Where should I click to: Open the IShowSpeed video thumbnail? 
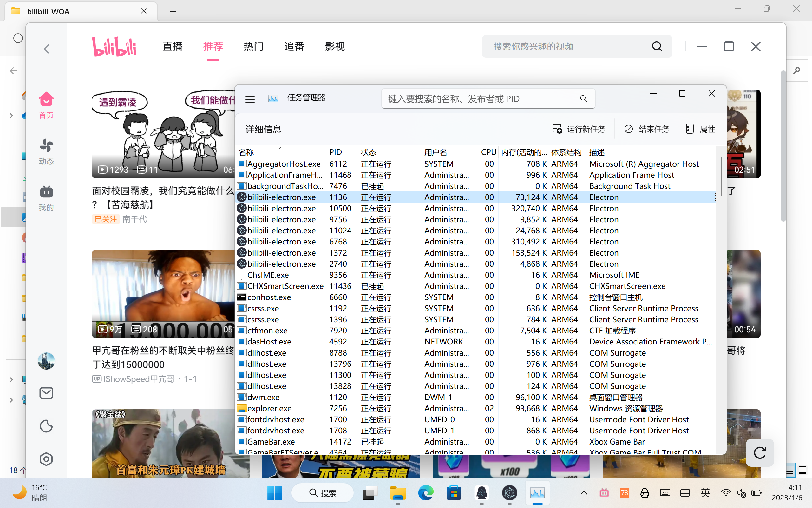click(x=163, y=294)
